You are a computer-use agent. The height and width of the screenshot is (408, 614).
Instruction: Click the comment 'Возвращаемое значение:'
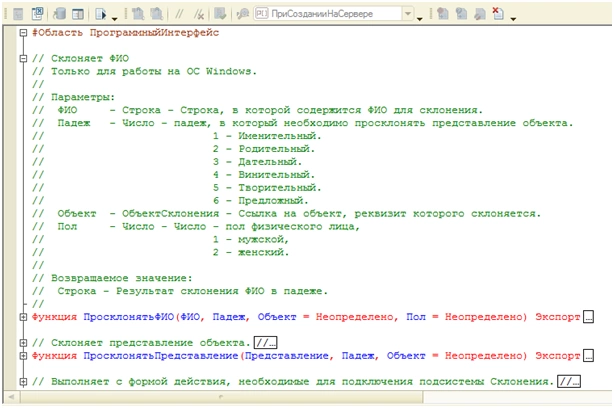pos(122,278)
